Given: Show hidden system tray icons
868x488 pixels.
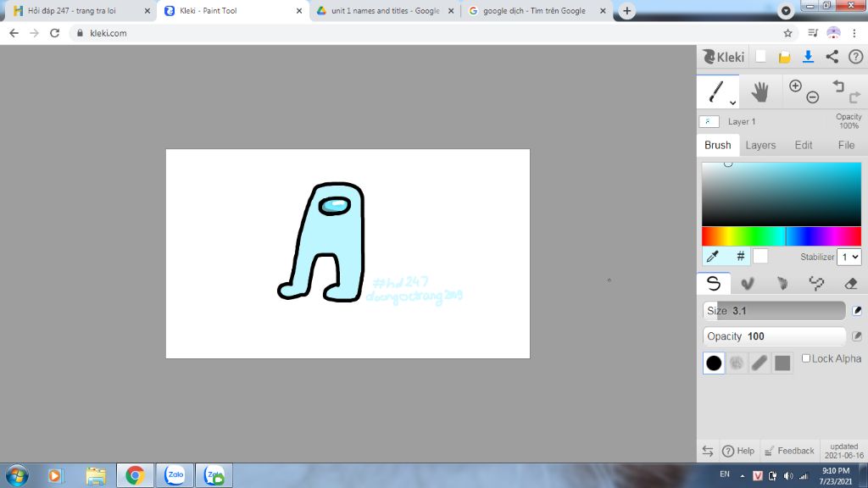Looking at the screenshot, I should pyautogui.click(x=743, y=476).
